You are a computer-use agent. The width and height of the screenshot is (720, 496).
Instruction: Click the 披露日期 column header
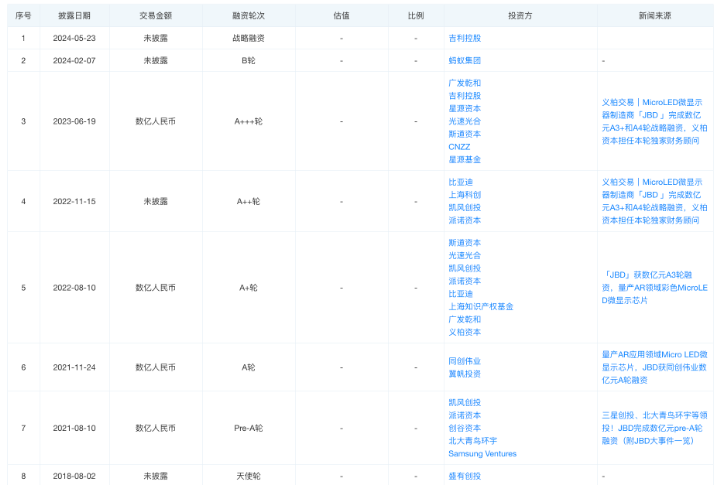(74, 16)
